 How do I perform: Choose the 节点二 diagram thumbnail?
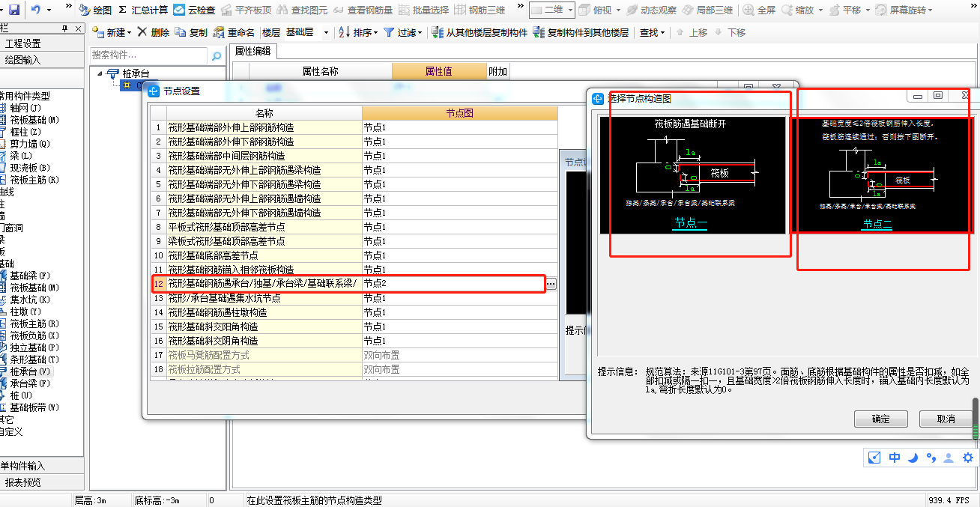coord(881,174)
